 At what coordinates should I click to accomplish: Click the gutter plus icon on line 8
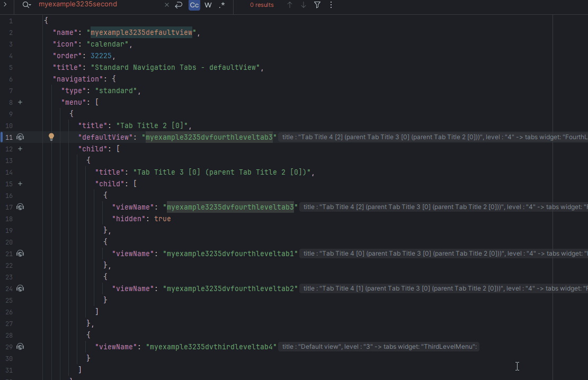pos(20,102)
